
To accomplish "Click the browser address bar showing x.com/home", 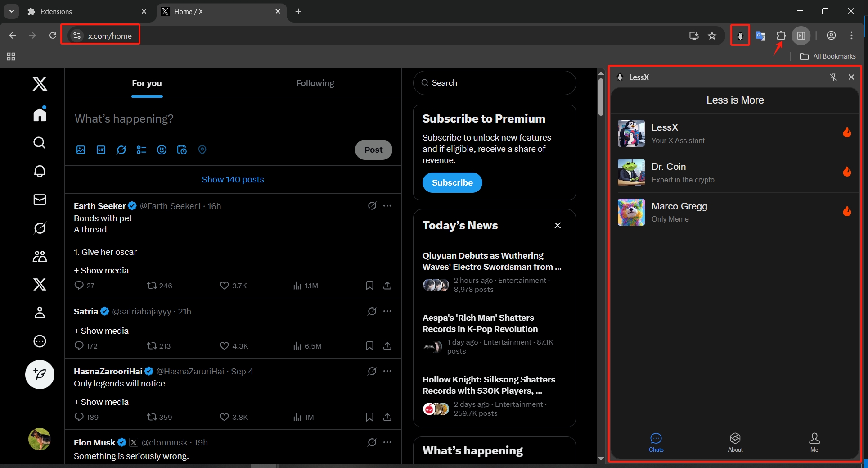I will point(110,35).
